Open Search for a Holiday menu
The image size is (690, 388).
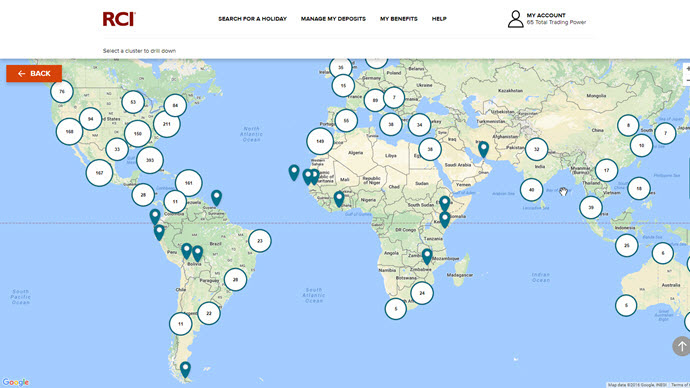[253, 19]
